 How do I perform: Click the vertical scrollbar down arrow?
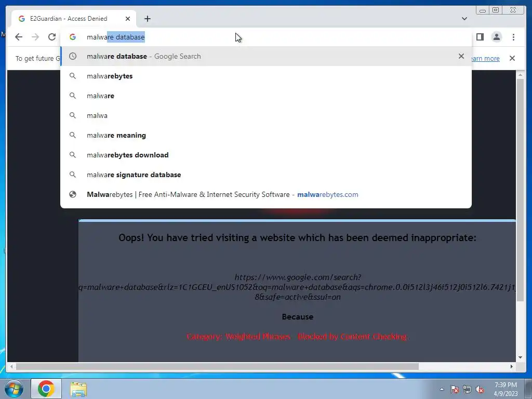520,357
